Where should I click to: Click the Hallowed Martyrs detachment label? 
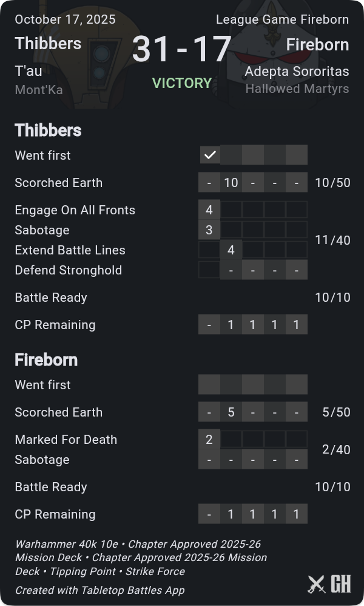point(297,89)
